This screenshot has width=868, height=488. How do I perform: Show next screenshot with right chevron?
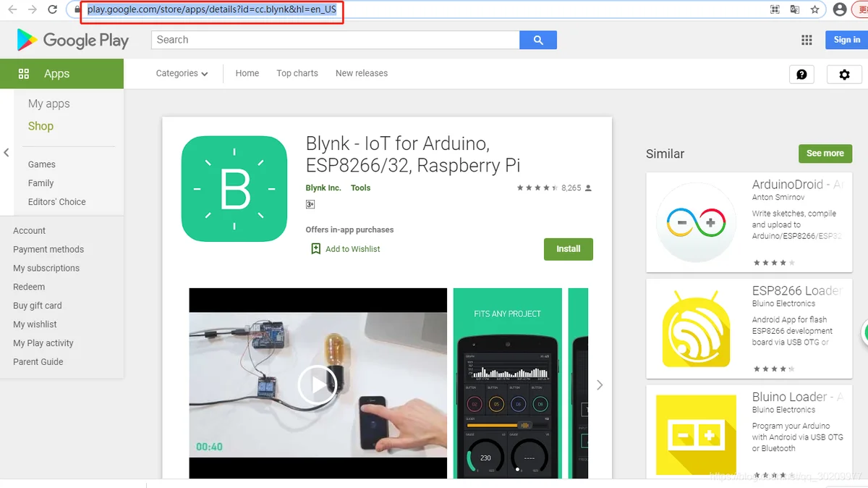[x=600, y=385]
